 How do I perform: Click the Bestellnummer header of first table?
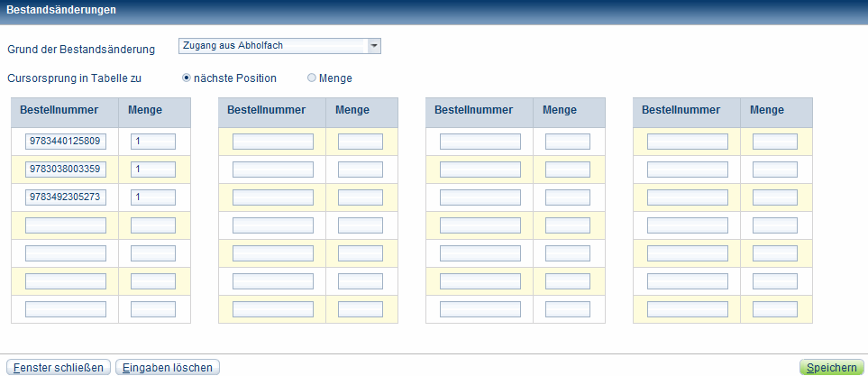coord(59,110)
